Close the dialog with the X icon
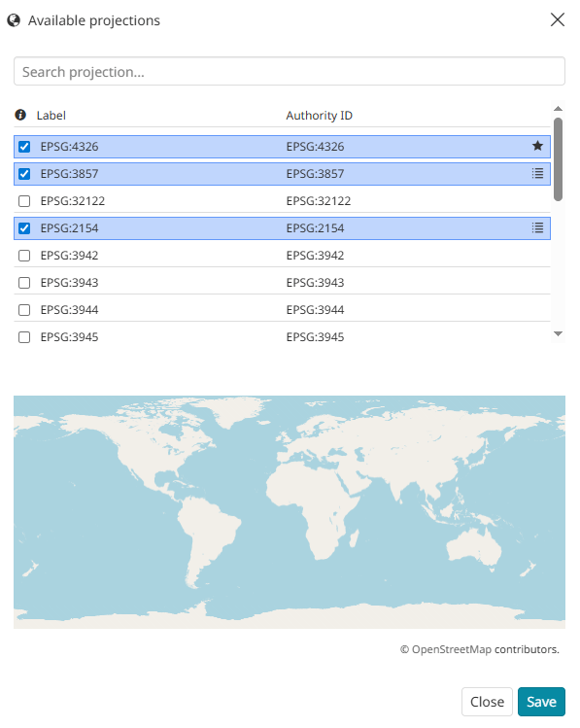Screen dimensions: 580x728 pos(558,19)
